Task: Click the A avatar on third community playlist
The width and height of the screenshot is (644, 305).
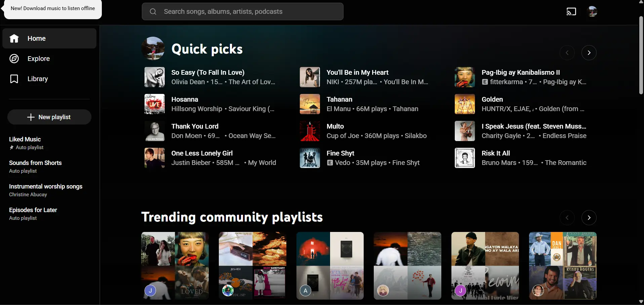Action: 306,291
